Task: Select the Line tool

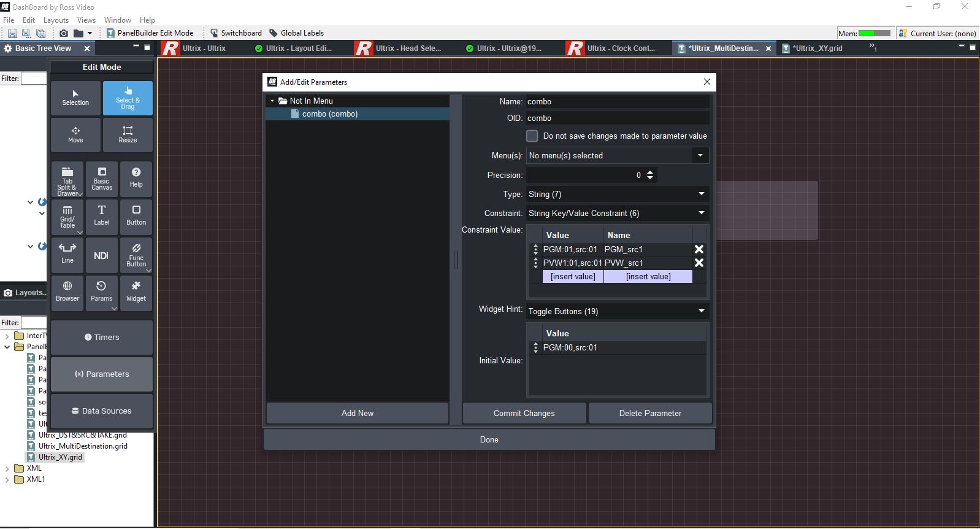Action: 67,255
